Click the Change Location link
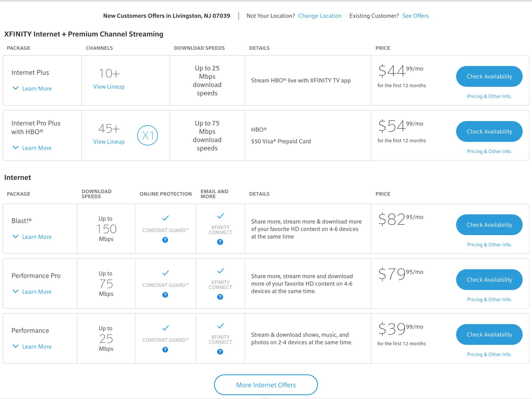The height and width of the screenshot is (399, 532). pyautogui.click(x=320, y=16)
